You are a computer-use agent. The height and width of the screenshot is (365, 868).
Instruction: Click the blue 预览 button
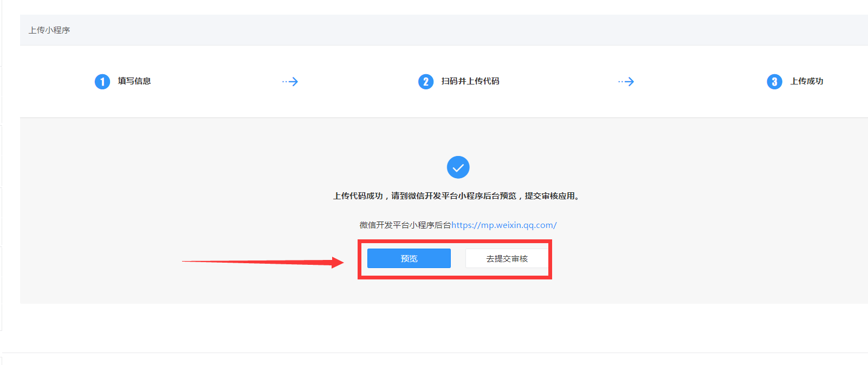pos(409,258)
